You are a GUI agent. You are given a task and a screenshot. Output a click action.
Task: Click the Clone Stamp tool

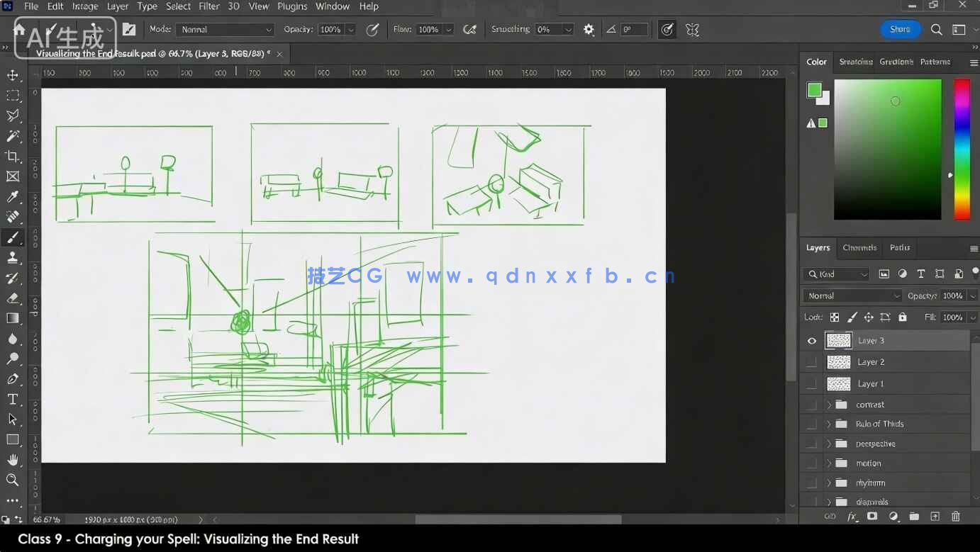pyautogui.click(x=13, y=257)
